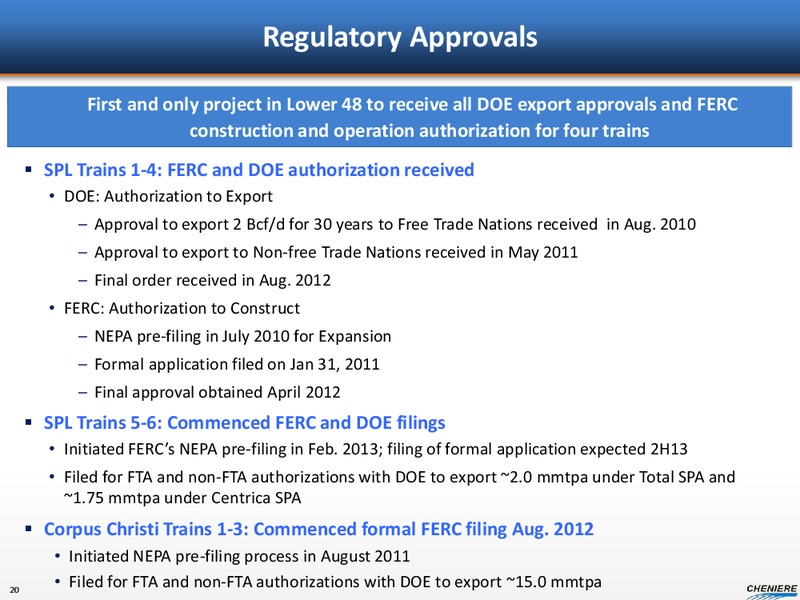Click the banner line 'construction and operation authorization for four trains'
800x600 pixels.
(419, 131)
